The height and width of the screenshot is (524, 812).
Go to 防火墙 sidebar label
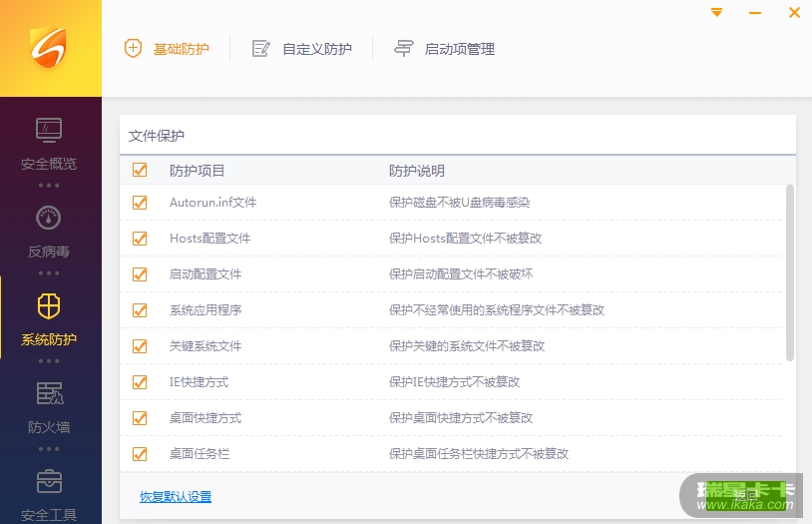click(x=49, y=427)
